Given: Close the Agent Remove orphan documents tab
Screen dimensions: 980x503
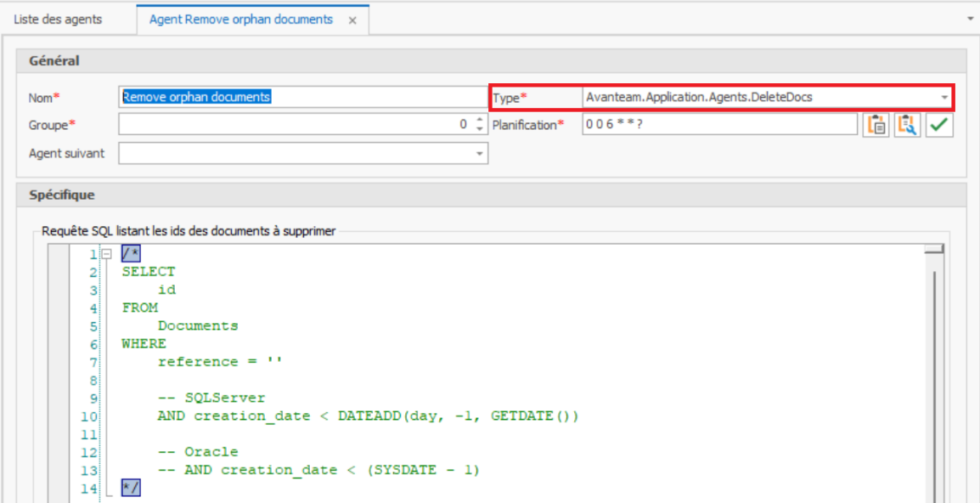Looking at the screenshot, I should point(352,20).
